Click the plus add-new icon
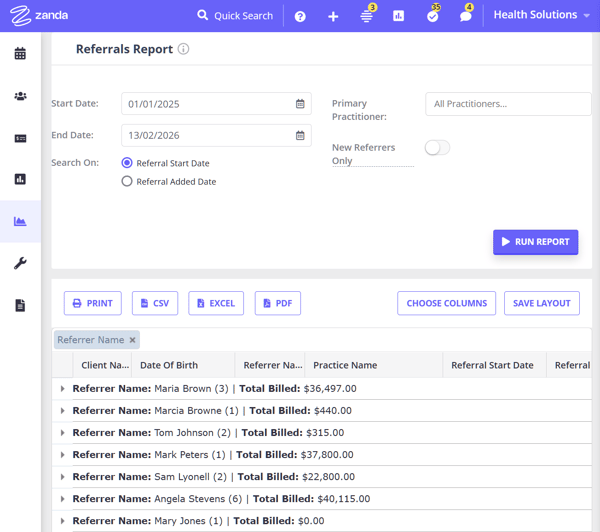600x532 pixels. [333, 16]
